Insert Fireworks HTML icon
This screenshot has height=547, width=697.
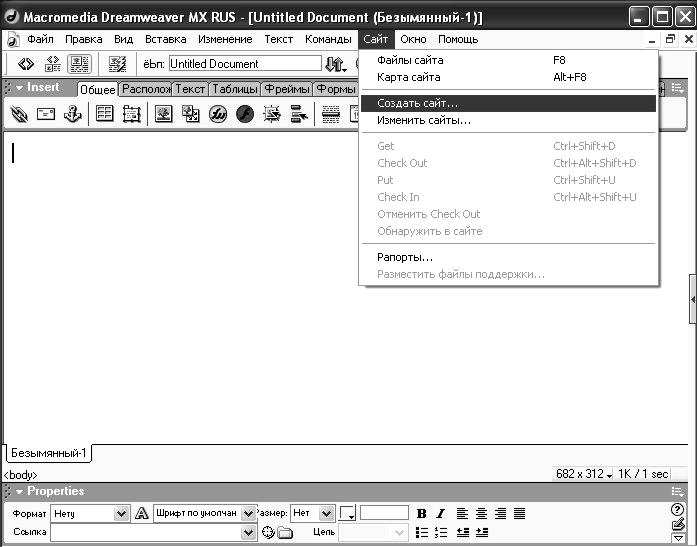click(218, 114)
